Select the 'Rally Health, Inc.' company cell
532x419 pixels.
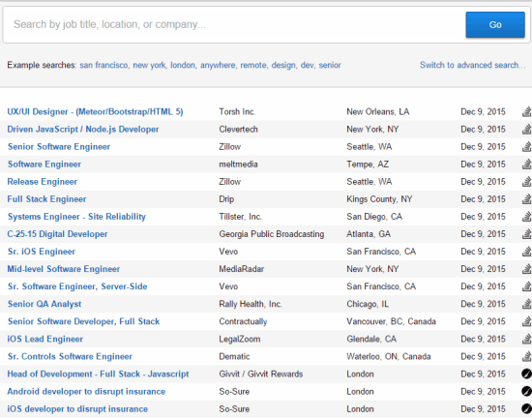click(x=251, y=304)
